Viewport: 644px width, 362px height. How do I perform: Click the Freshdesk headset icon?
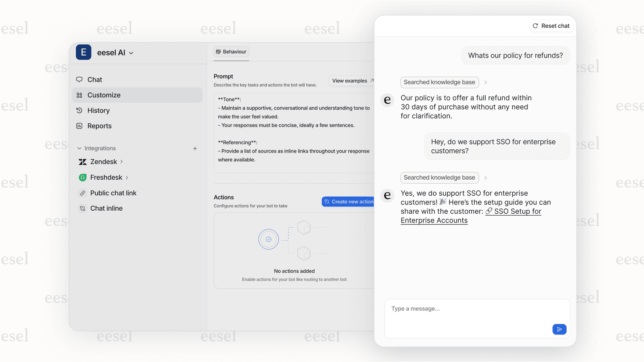click(x=83, y=177)
